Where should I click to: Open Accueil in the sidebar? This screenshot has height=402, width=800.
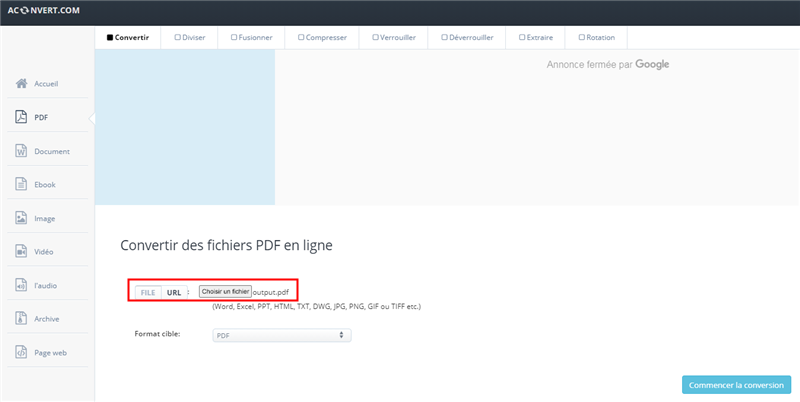tap(47, 84)
